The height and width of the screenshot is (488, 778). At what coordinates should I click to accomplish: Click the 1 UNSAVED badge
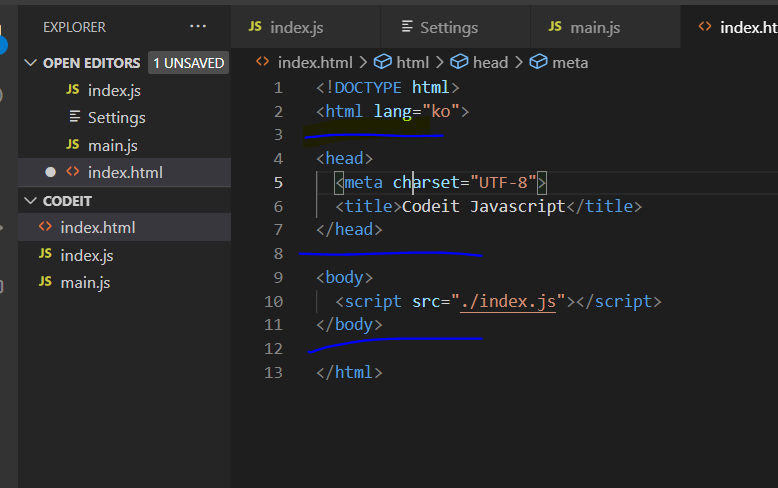coord(188,63)
